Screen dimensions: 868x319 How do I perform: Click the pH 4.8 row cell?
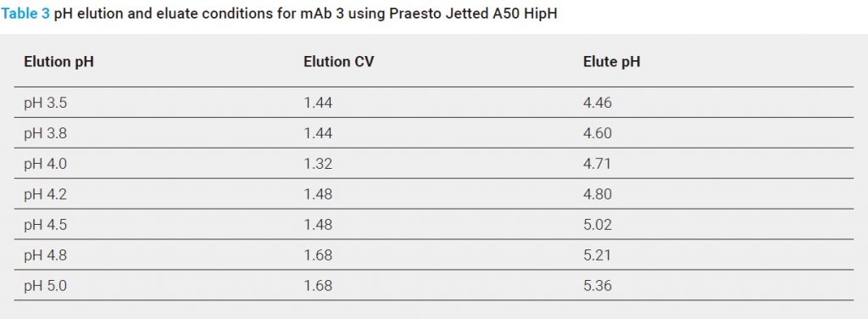46,255
